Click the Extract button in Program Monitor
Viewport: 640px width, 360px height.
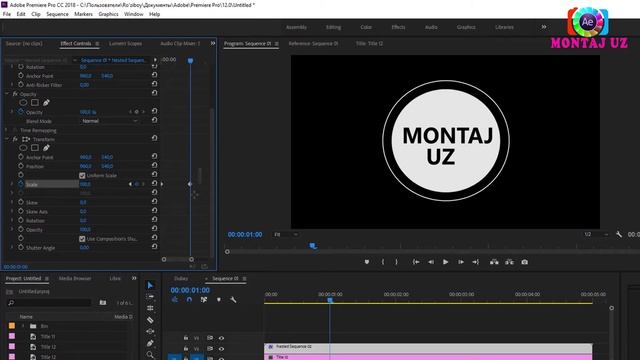(509, 262)
